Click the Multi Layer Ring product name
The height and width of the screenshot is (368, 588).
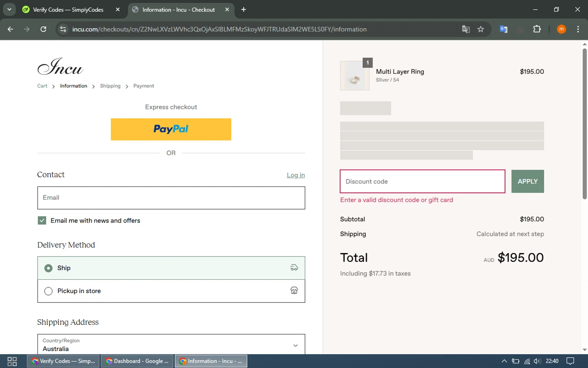tap(400, 71)
